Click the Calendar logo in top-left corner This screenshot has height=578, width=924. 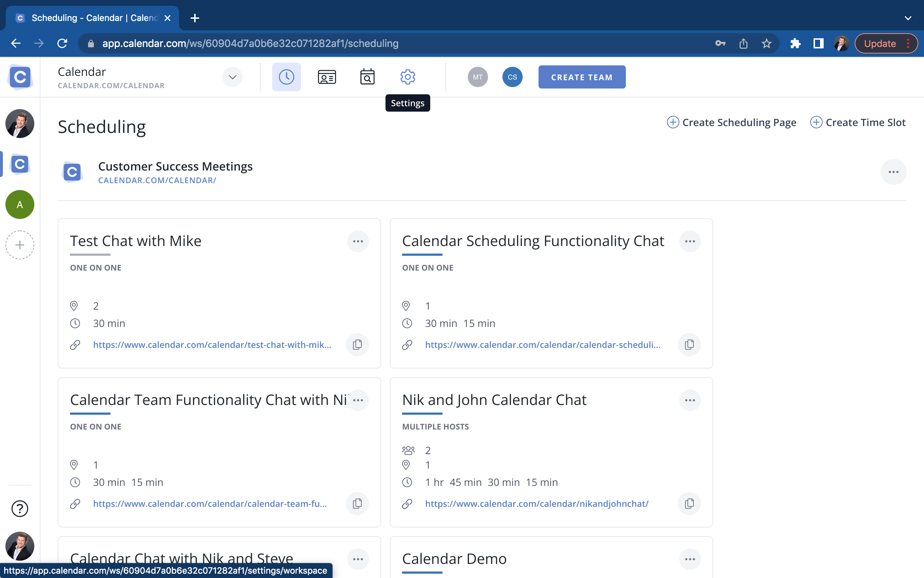(x=20, y=77)
